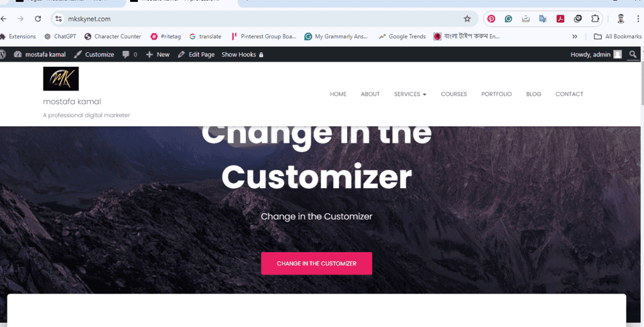Click the WordPress admin bar search icon
Image resolution: width=644 pixels, height=327 pixels.
coord(633,54)
